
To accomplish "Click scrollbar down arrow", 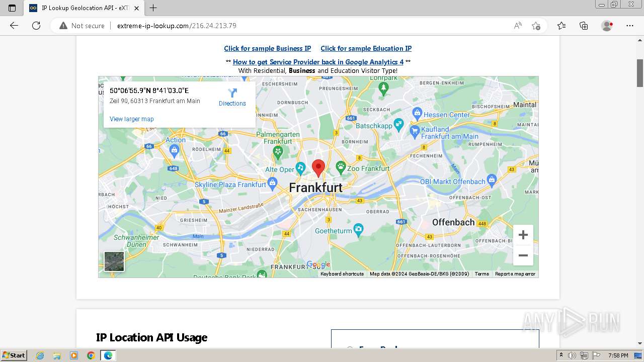I will click(640, 343).
